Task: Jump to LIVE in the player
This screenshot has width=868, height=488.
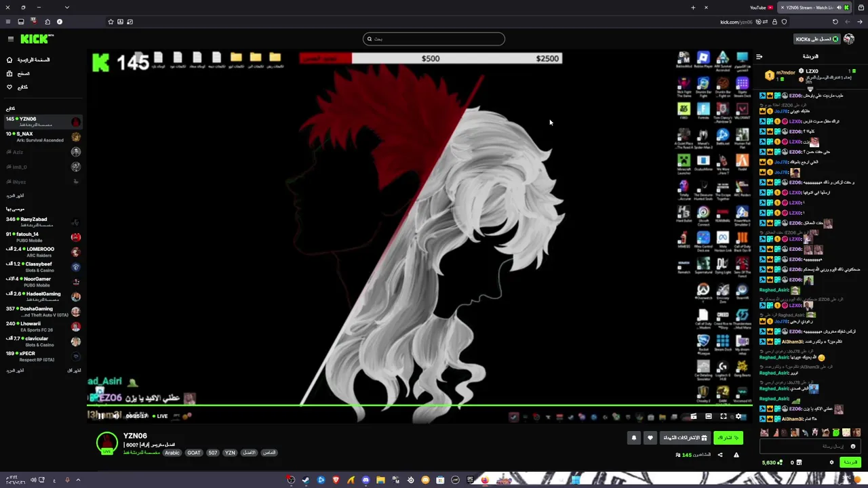Action: 160,416
